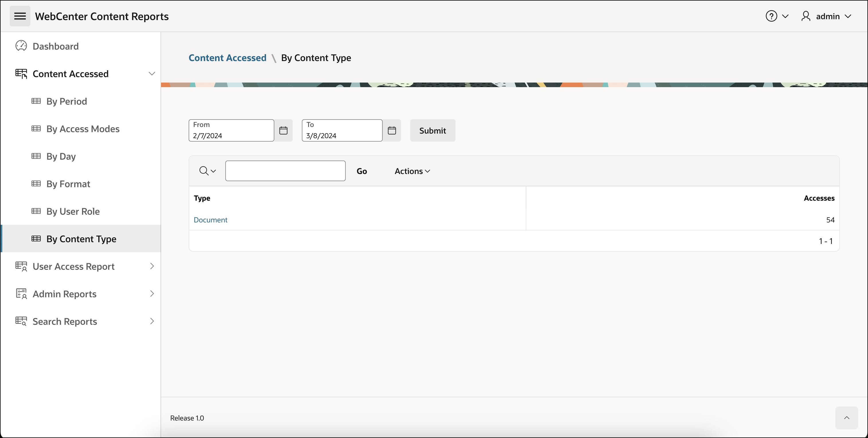
Task: Click the Accesses column header
Action: click(819, 198)
